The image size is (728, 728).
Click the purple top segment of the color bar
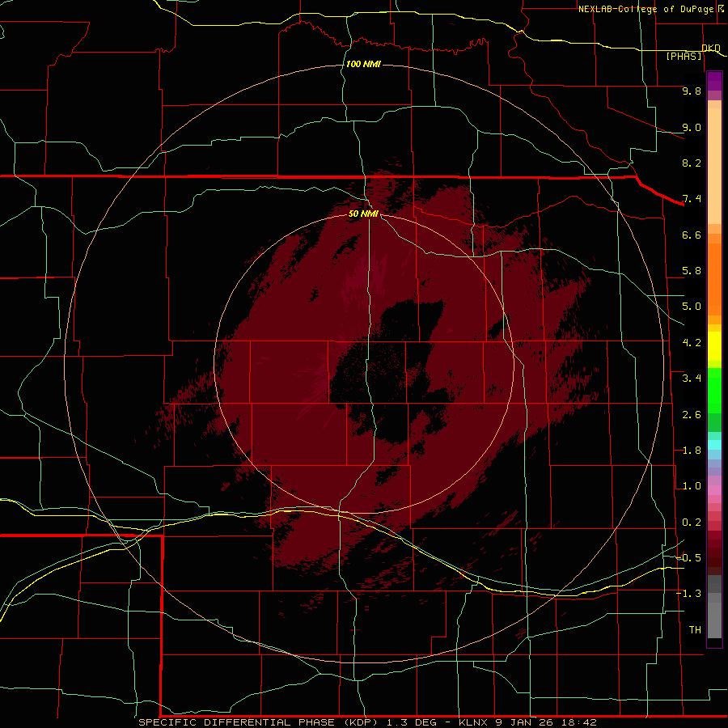click(714, 81)
